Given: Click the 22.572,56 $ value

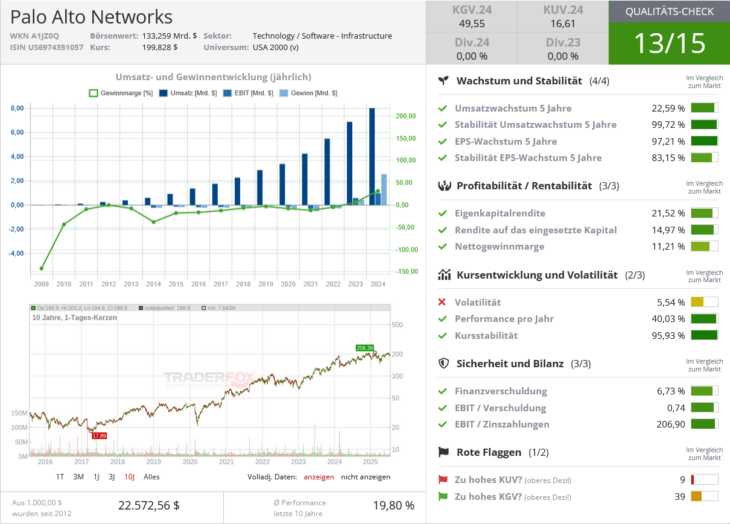Looking at the screenshot, I should [x=149, y=506].
